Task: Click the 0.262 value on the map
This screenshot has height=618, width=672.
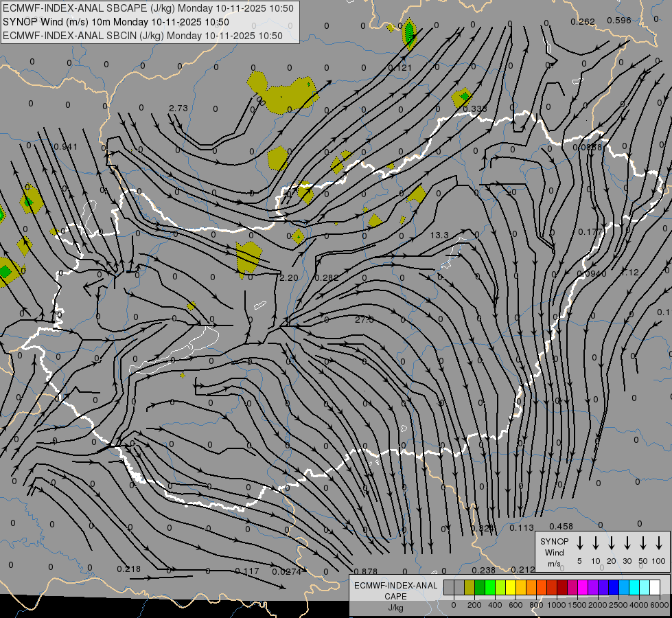Action: (x=583, y=21)
